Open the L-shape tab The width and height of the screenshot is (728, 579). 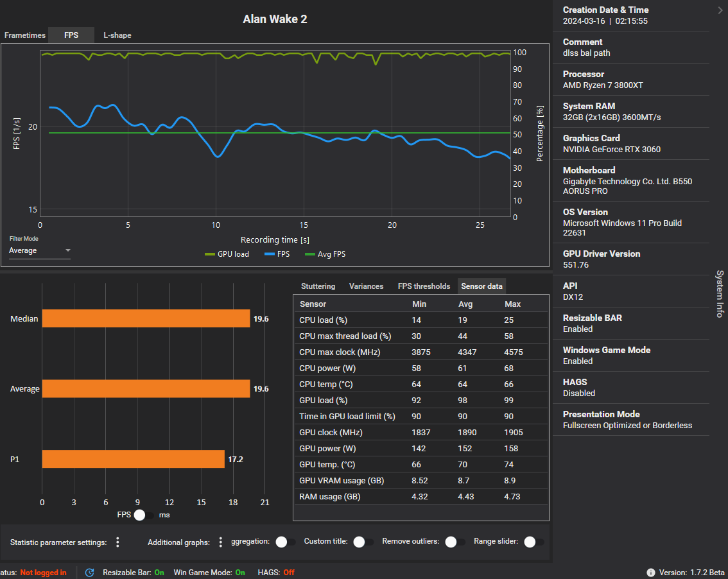(117, 35)
